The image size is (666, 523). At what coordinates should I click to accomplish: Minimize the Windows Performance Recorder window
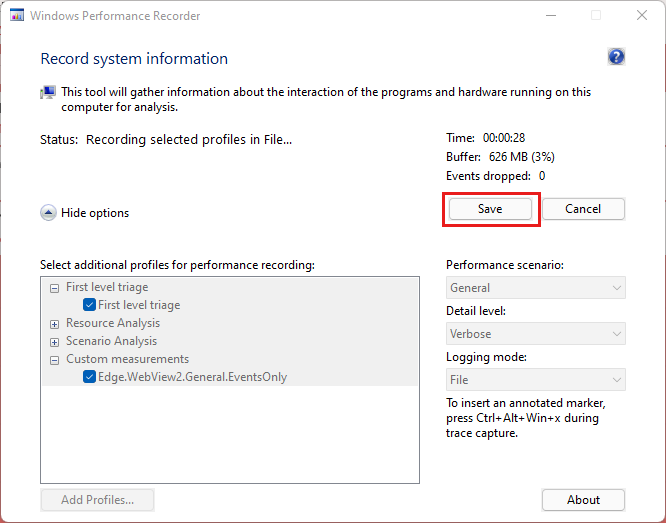[x=551, y=15]
